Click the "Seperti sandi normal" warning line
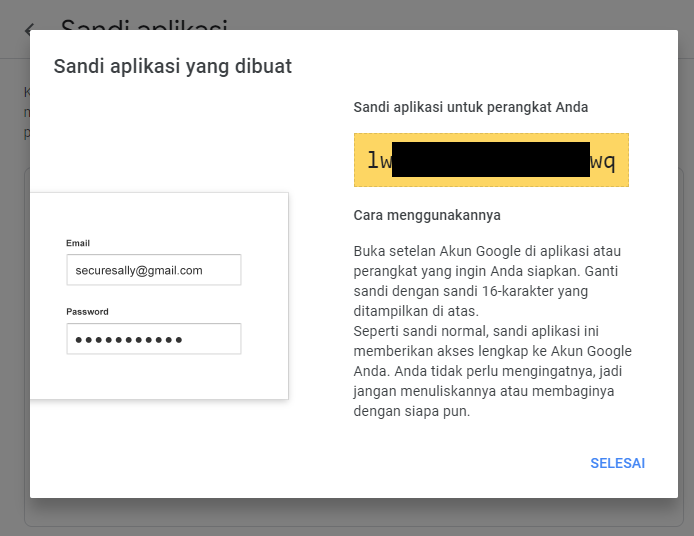This screenshot has height=536, width=694. click(476, 331)
